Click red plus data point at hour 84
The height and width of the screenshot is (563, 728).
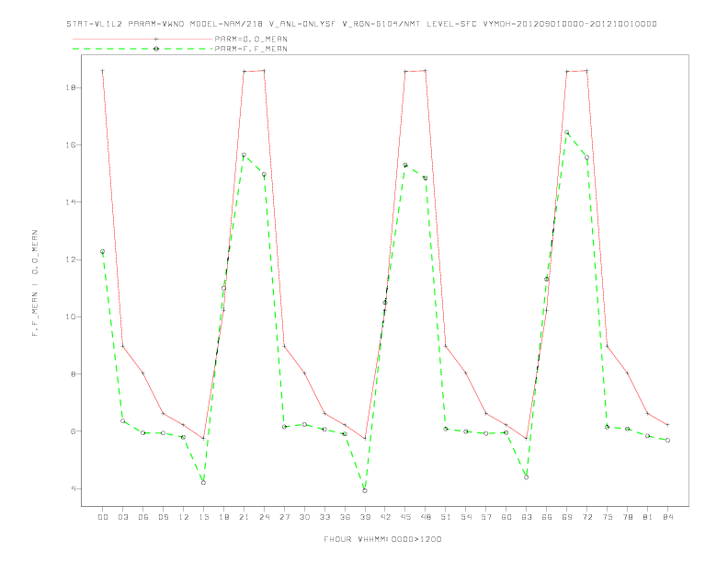667,425
